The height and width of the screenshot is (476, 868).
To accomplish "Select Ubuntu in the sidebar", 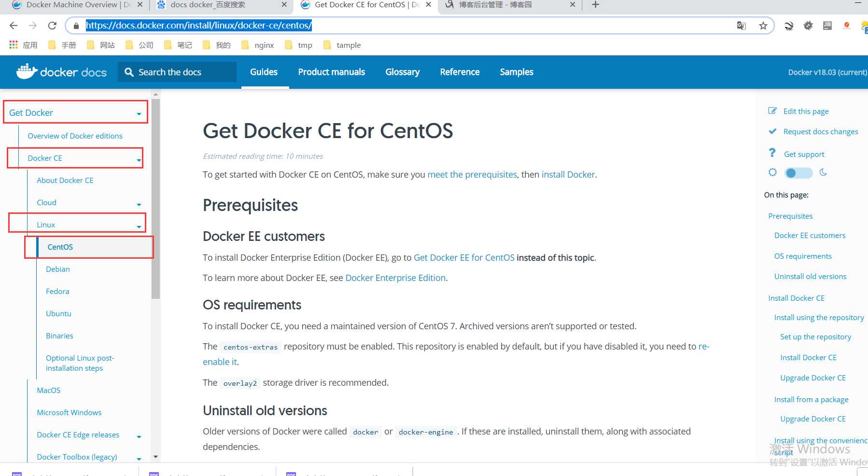I will 58,313.
